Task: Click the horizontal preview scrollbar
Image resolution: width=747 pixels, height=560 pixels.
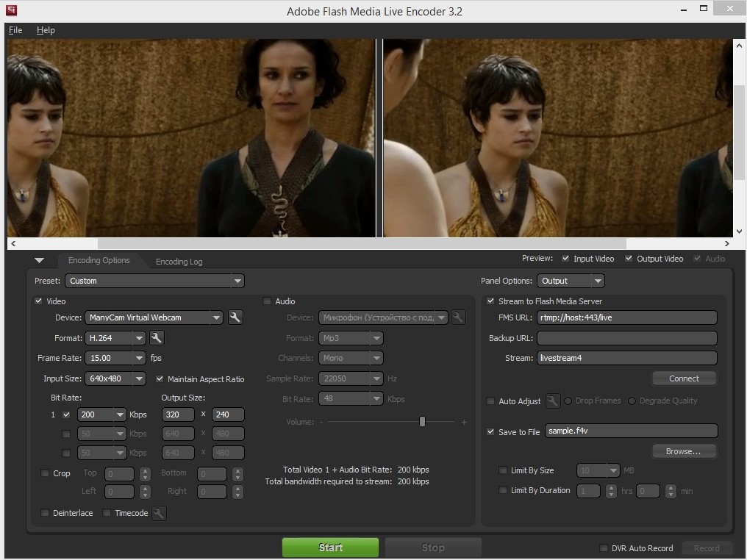Action: point(362,243)
